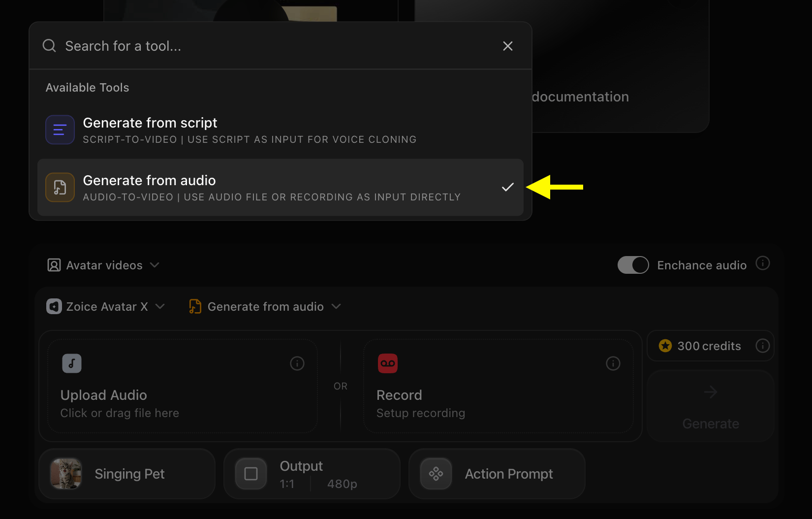This screenshot has width=812, height=519.
Task: Click the Singing Pet cat thumbnail
Action: [66, 474]
